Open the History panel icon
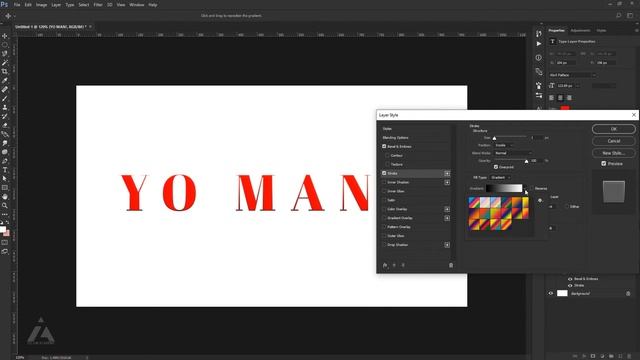Image resolution: width=640 pixels, height=360 pixels. pyautogui.click(x=539, y=33)
